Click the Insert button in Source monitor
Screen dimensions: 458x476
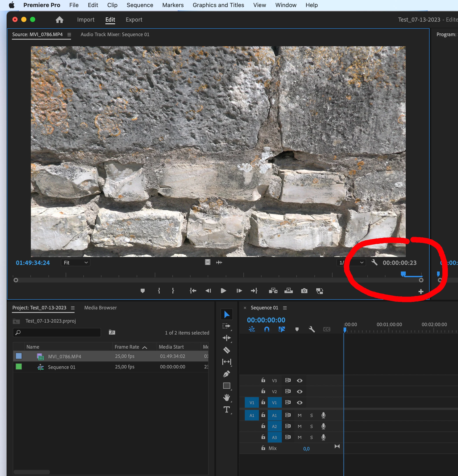(273, 291)
